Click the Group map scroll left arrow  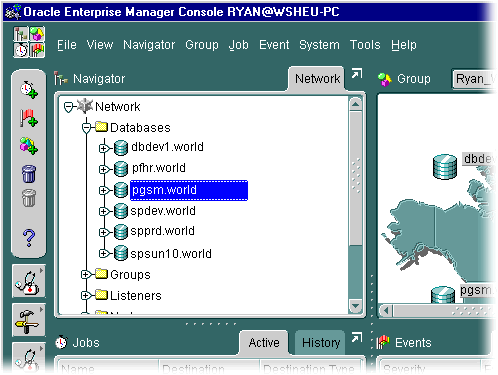(386, 311)
